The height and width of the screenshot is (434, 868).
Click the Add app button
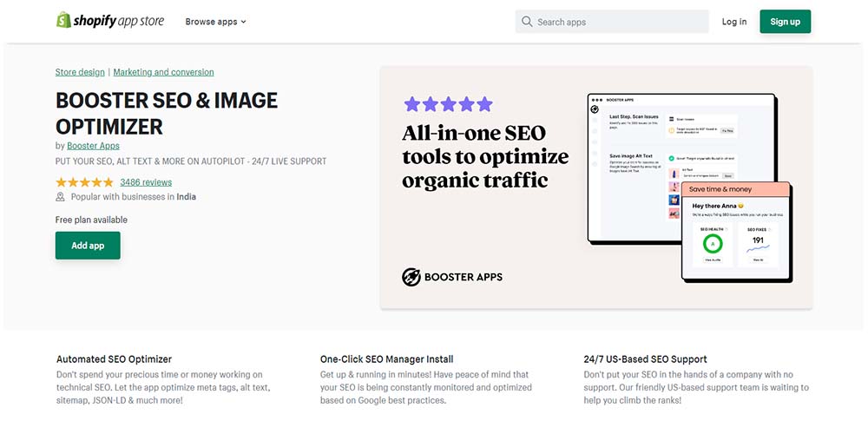click(x=88, y=246)
